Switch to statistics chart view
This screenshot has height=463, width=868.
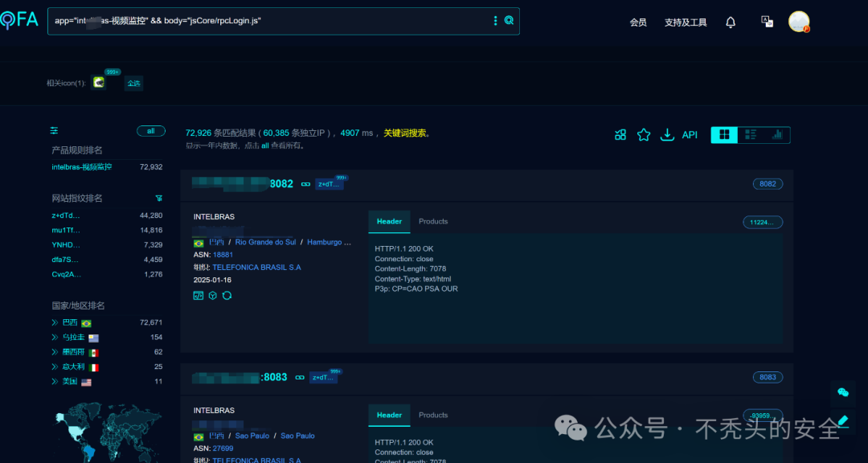pyautogui.click(x=777, y=134)
